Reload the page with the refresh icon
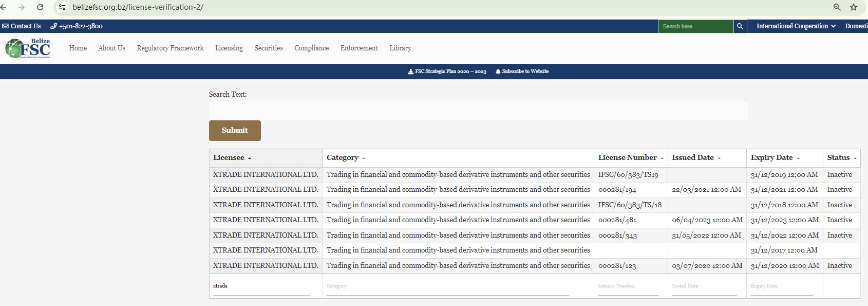 coord(40,7)
